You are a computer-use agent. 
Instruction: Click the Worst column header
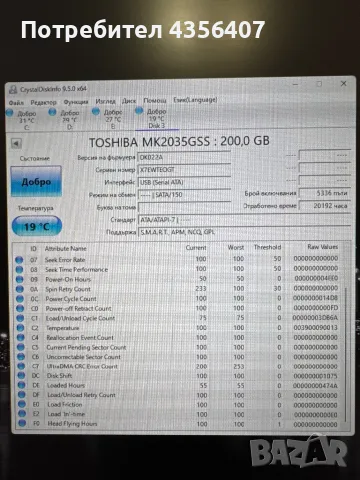pos(236,247)
